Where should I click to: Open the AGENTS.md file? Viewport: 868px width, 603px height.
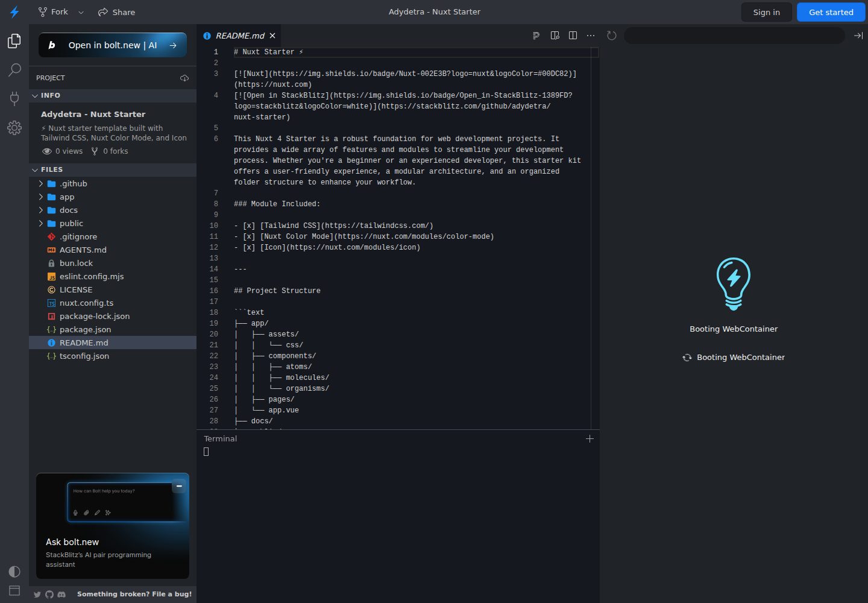[x=113, y=250]
